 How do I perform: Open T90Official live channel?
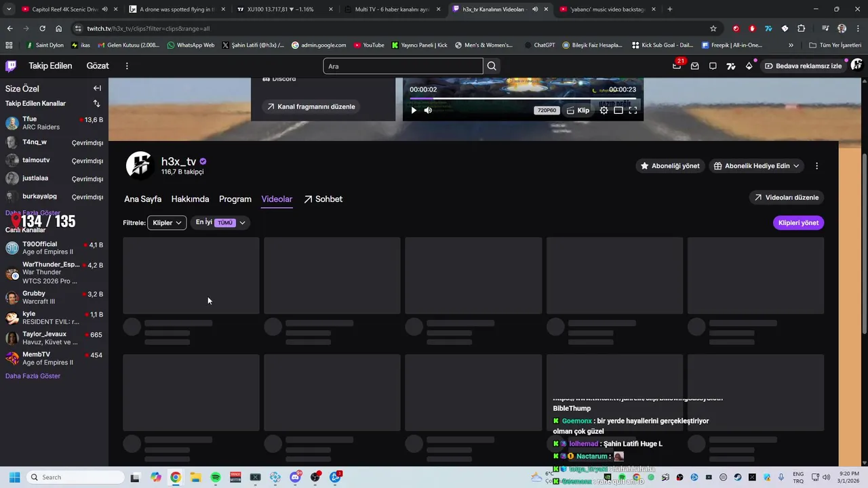(54, 248)
